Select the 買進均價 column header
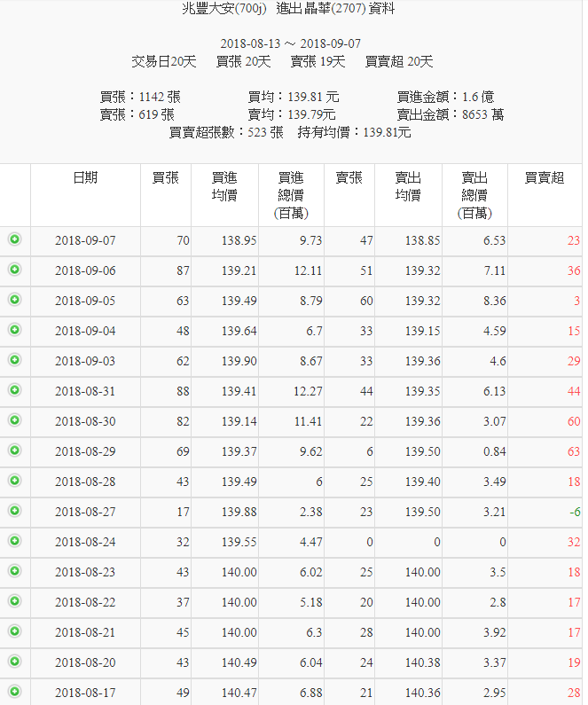This screenshot has height=705, width=588. pos(224,186)
